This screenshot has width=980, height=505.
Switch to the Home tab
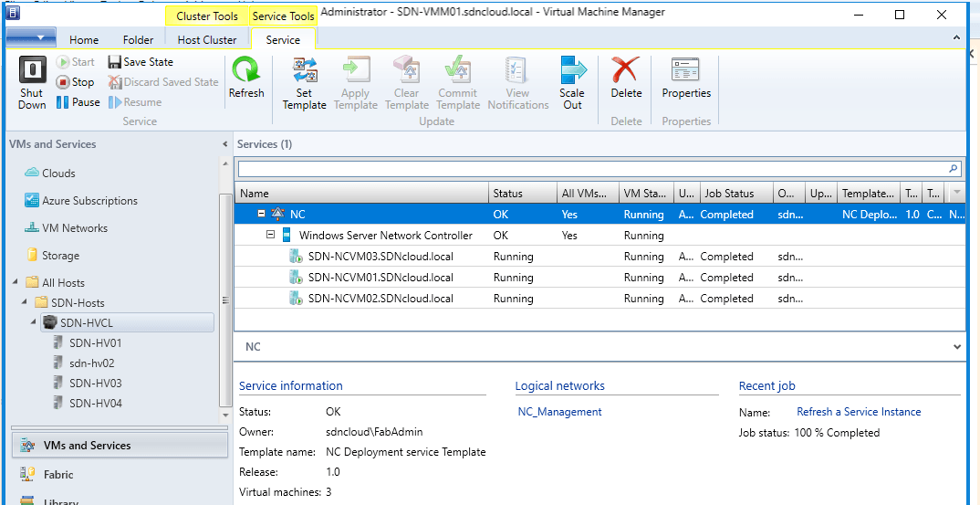tap(84, 39)
